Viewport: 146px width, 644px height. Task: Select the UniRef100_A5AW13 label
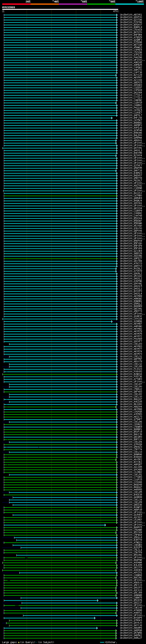131,47
